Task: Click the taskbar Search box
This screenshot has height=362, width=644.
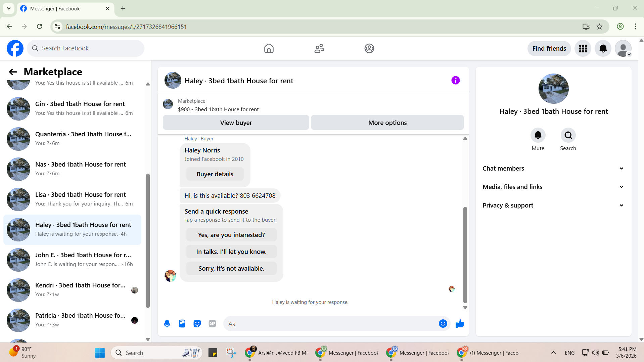Action: [x=156, y=353]
